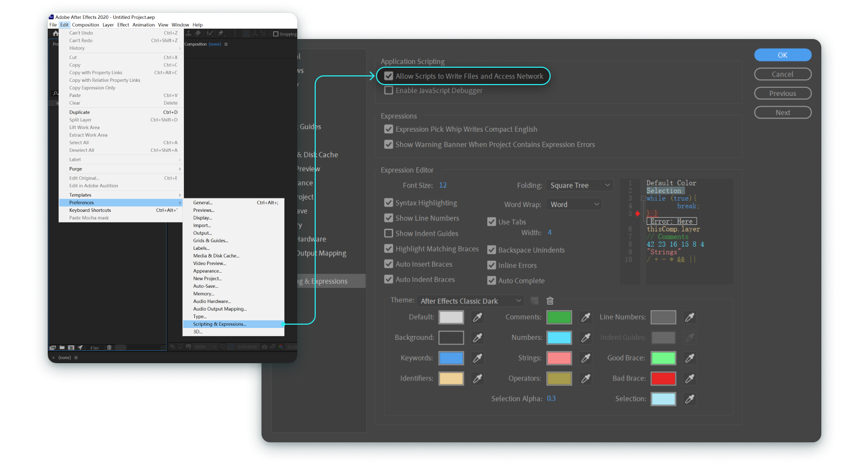The height and width of the screenshot is (464, 868).
Task: Select the Puppet Pin tool
Action: (x=221, y=34)
